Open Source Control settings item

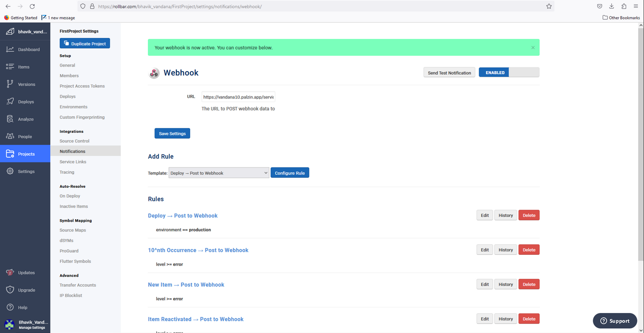[x=75, y=141]
